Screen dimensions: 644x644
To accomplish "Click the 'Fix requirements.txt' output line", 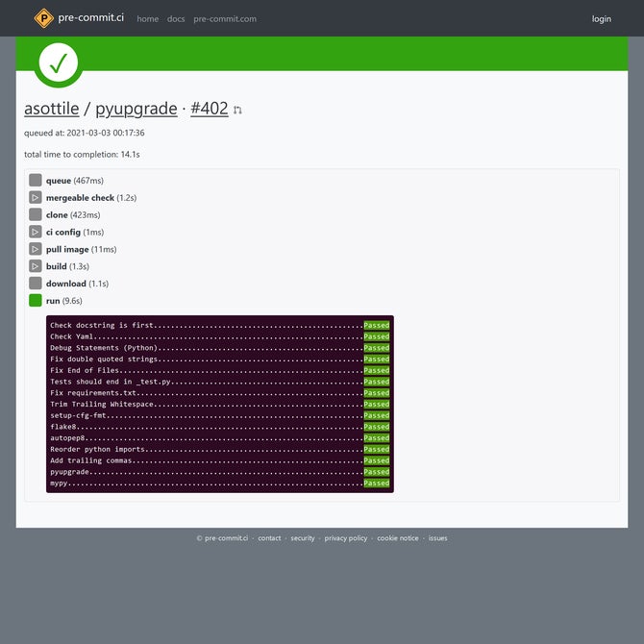I will click(x=220, y=393).
